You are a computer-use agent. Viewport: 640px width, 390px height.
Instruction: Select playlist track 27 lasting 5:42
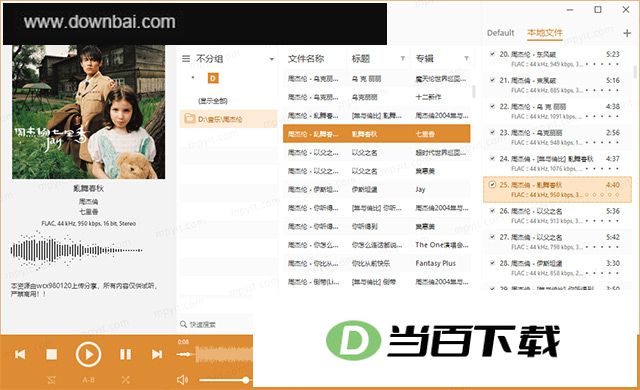click(557, 242)
